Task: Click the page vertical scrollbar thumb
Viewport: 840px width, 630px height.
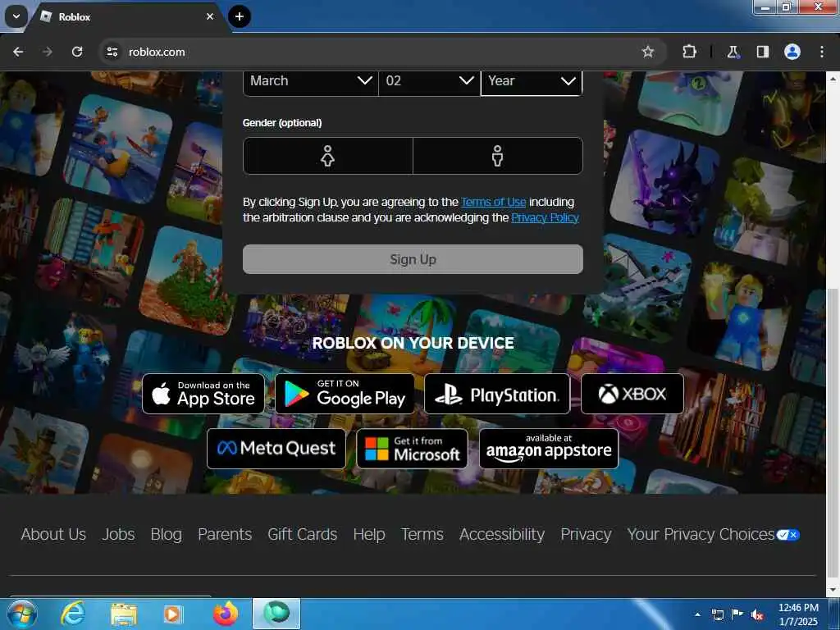Action: pos(833,434)
